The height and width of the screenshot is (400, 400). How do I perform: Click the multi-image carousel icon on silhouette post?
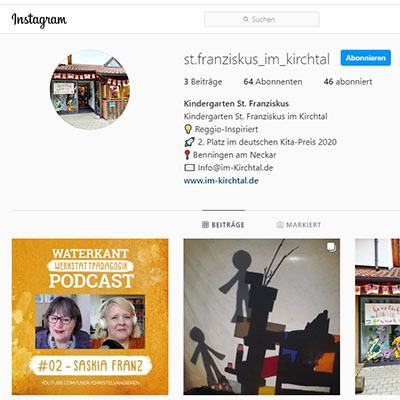pyautogui.click(x=331, y=247)
